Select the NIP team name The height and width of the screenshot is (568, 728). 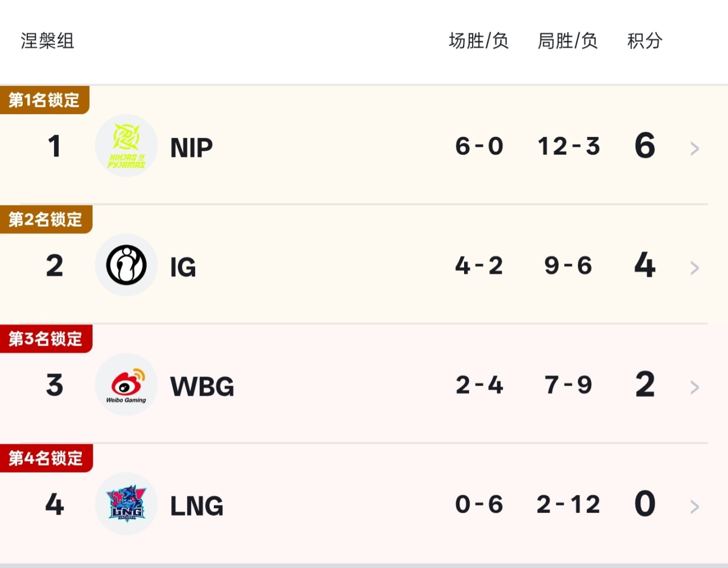tap(191, 148)
